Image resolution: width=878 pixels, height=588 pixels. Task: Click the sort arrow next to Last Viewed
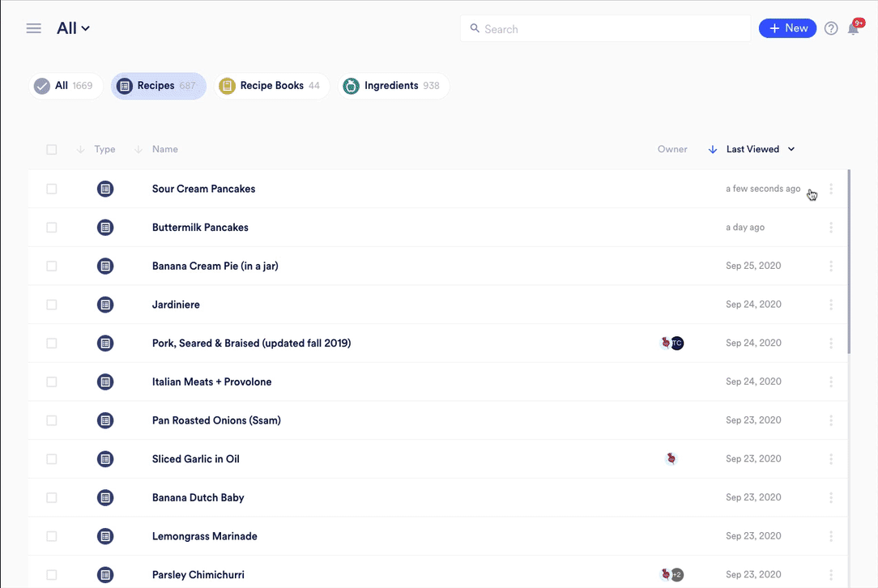click(x=713, y=149)
